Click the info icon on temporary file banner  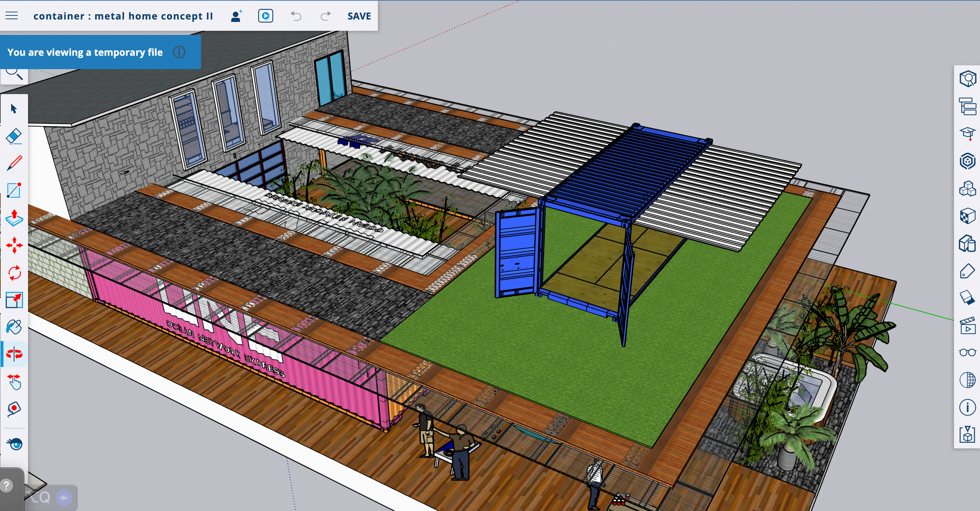click(x=179, y=52)
